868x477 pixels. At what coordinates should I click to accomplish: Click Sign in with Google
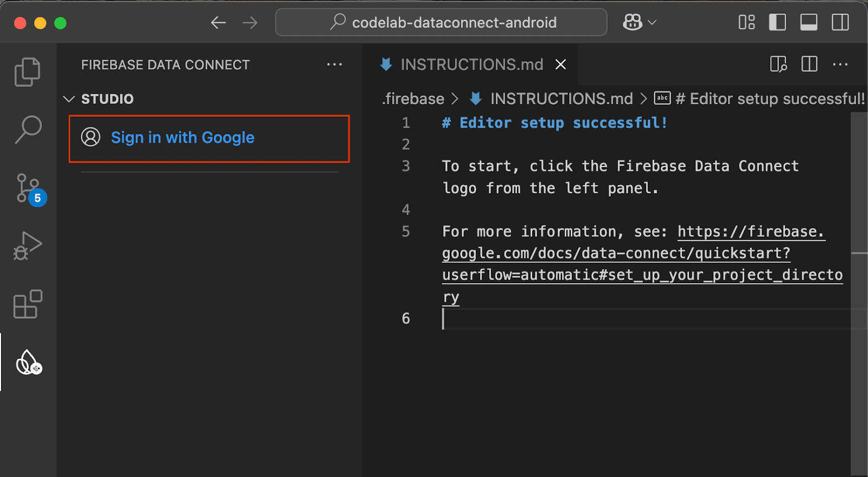pos(182,138)
